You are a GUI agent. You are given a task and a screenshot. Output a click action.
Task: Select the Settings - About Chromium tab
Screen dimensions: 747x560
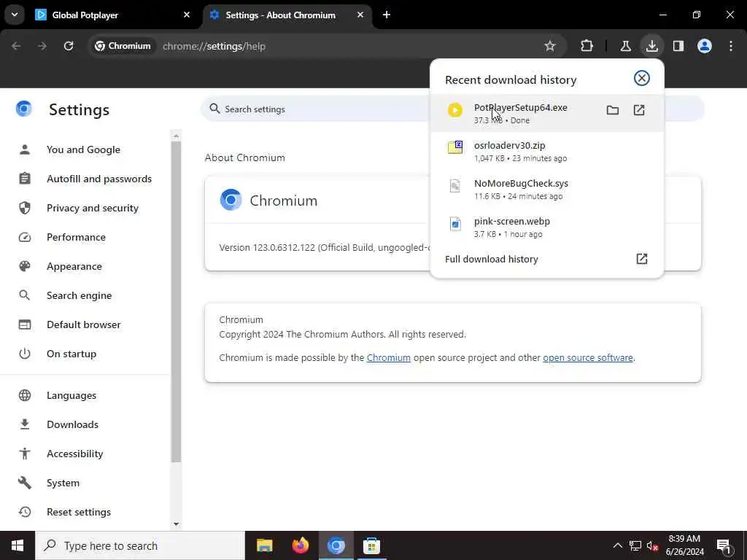[287, 15]
